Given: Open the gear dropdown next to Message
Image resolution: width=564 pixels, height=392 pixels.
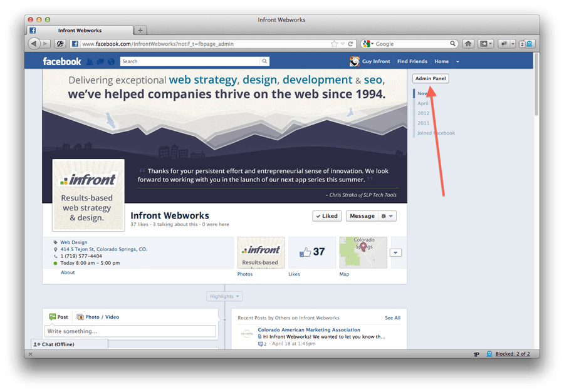Looking at the screenshot, I should click(387, 216).
